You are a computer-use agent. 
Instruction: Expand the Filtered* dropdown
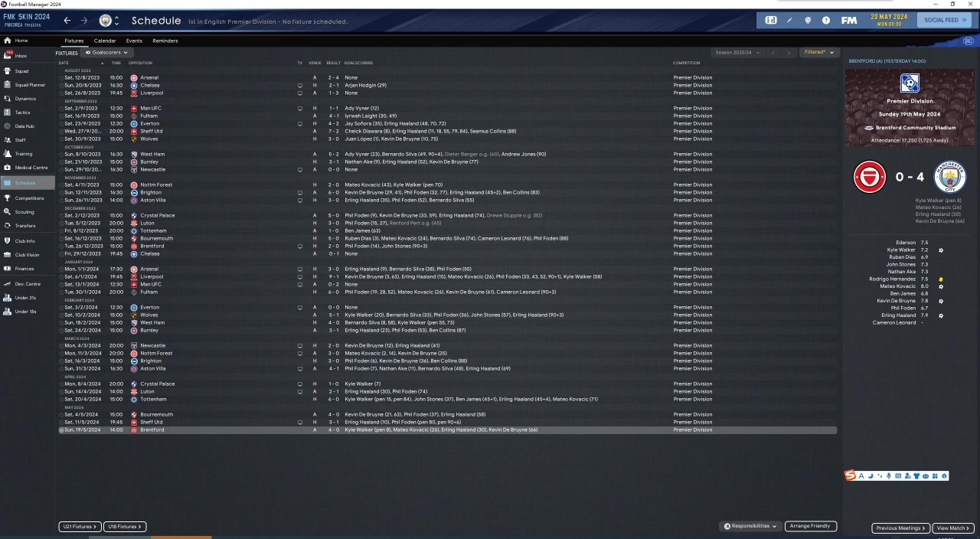(x=818, y=52)
